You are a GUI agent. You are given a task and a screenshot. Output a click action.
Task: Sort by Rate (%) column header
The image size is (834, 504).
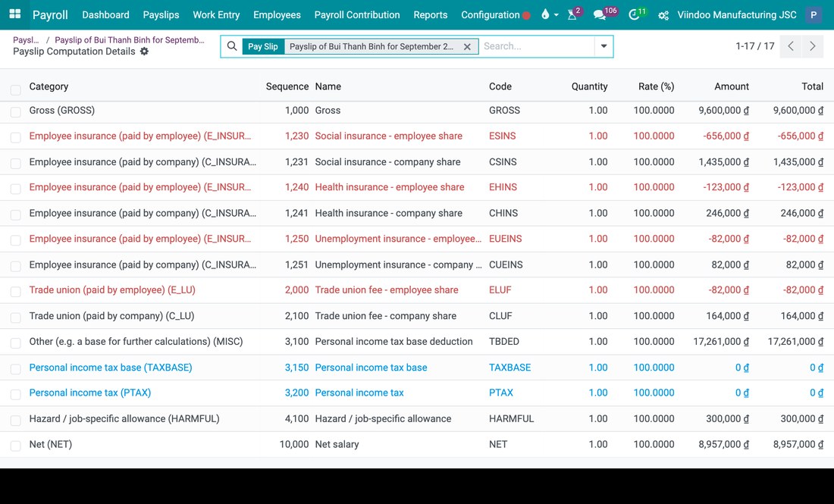coord(657,86)
